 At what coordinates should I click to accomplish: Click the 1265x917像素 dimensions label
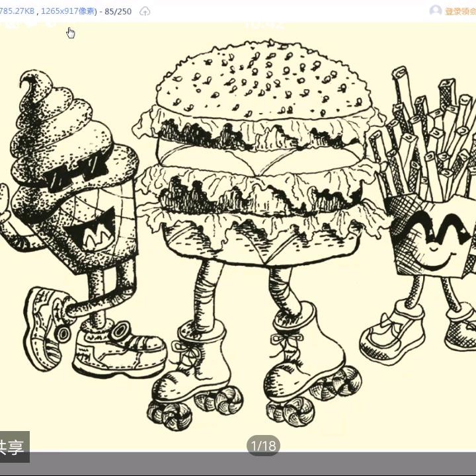68,11
